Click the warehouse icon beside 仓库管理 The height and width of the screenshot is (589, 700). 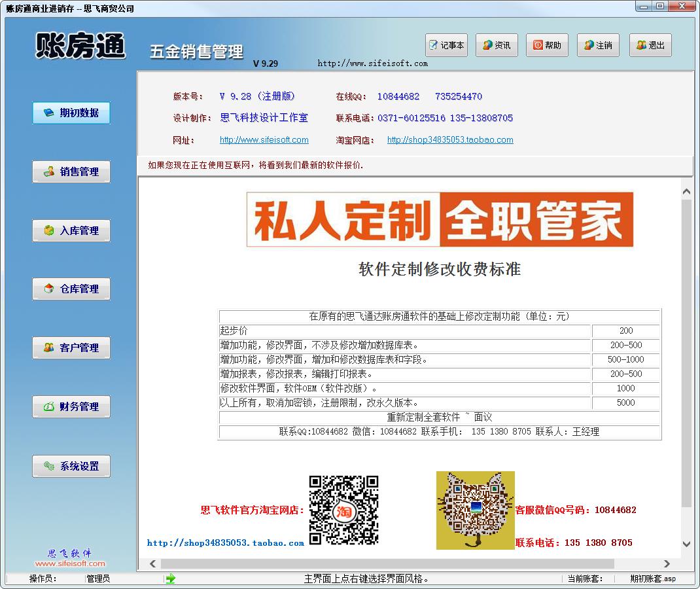pyautogui.click(x=48, y=289)
